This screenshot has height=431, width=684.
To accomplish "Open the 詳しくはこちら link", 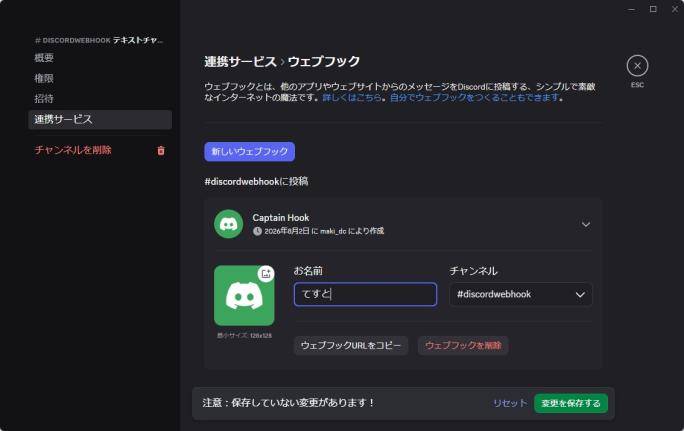I will pos(352,97).
